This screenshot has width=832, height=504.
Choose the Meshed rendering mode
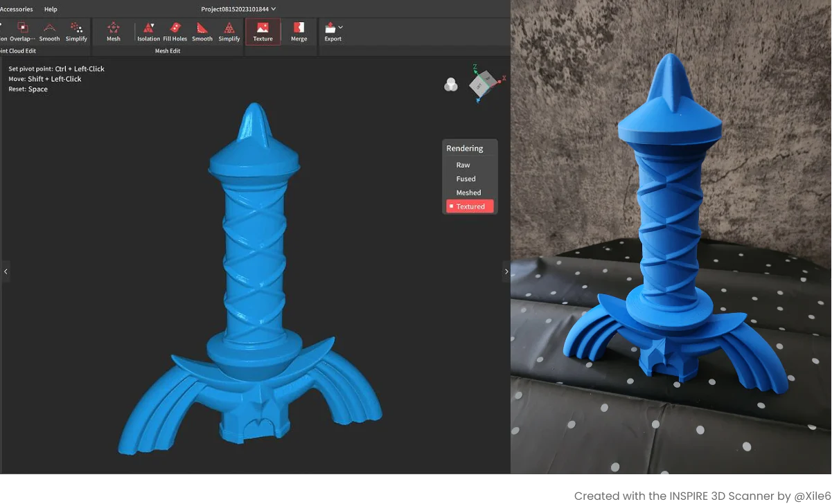pos(468,192)
